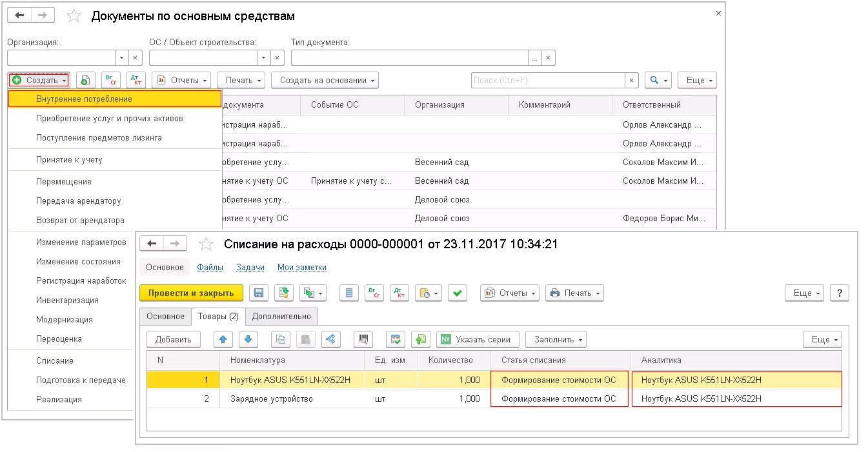Open the create-based-on icon dropdown in document toolbar

(313, 293)
